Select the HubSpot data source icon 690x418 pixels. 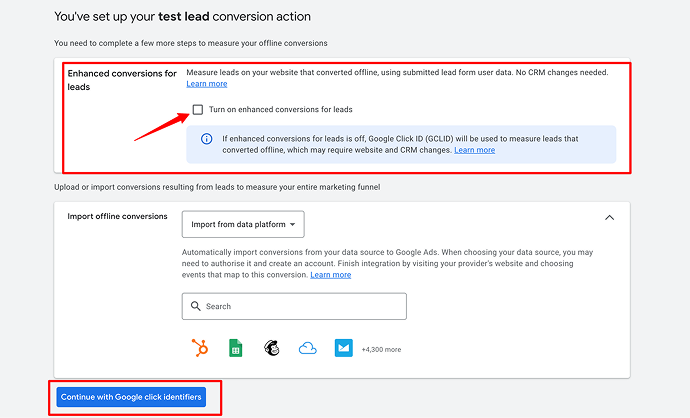click(200, 348)
